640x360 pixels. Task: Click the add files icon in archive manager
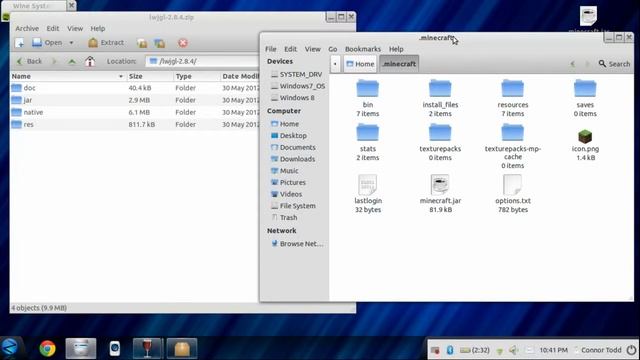[x=142, y=43]
